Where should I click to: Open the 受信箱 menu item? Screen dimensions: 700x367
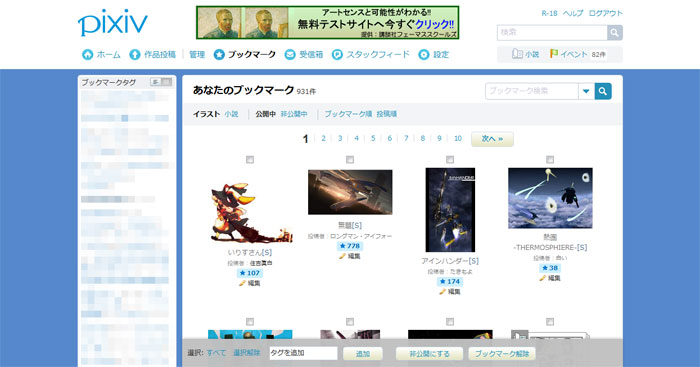coord(311,54)
